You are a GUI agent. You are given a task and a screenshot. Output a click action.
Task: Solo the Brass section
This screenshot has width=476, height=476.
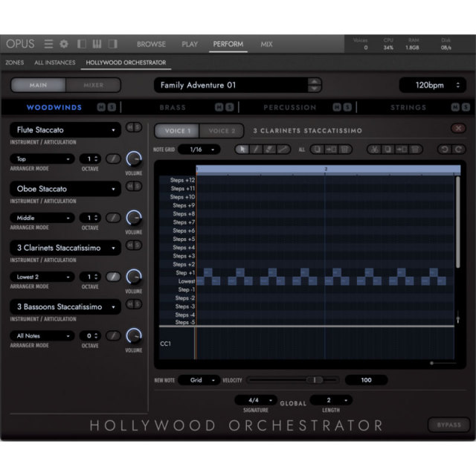point(230,107)
